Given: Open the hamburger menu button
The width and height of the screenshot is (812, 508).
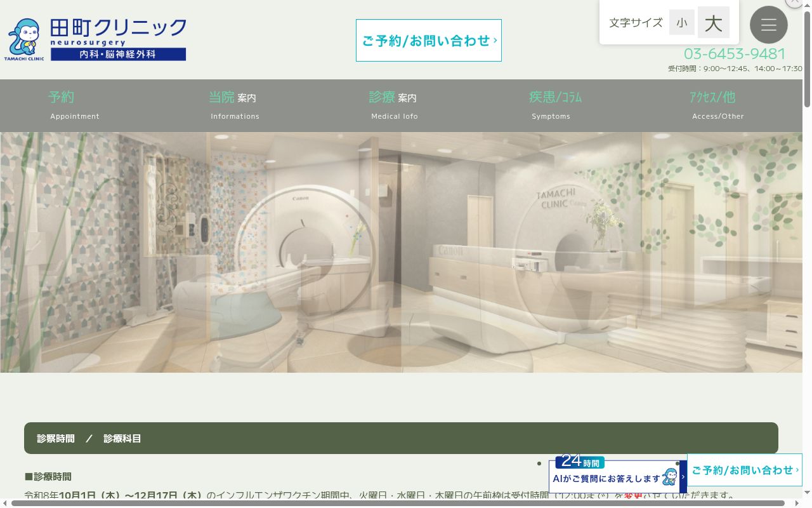Looking at the screenshot, I should coord(769,25).
